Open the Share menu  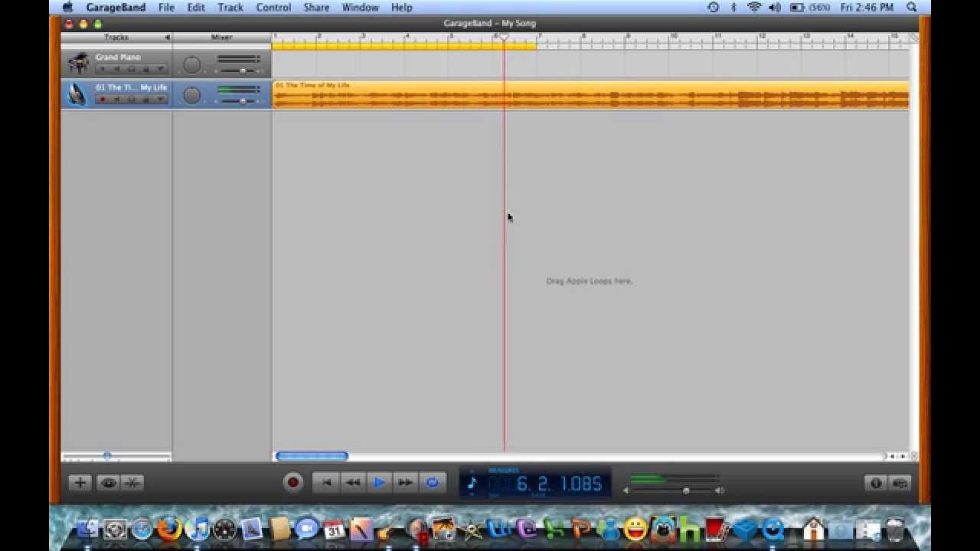coord(316,8)
